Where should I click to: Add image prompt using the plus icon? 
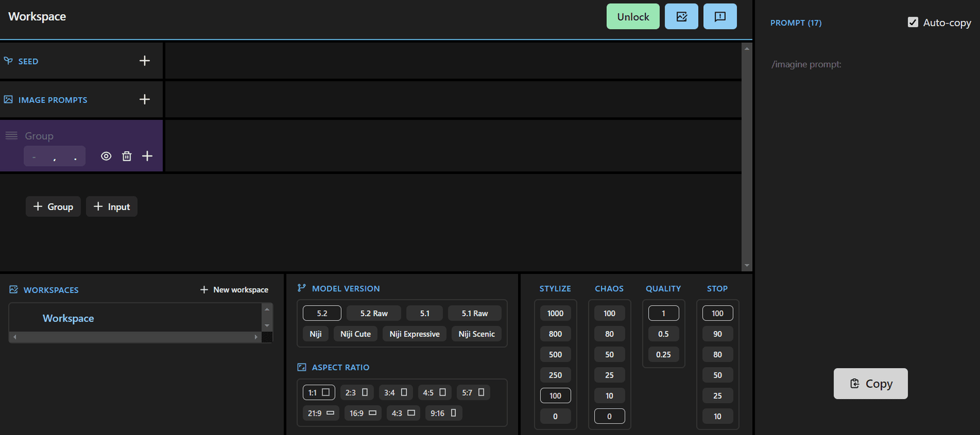click(145, 99)
